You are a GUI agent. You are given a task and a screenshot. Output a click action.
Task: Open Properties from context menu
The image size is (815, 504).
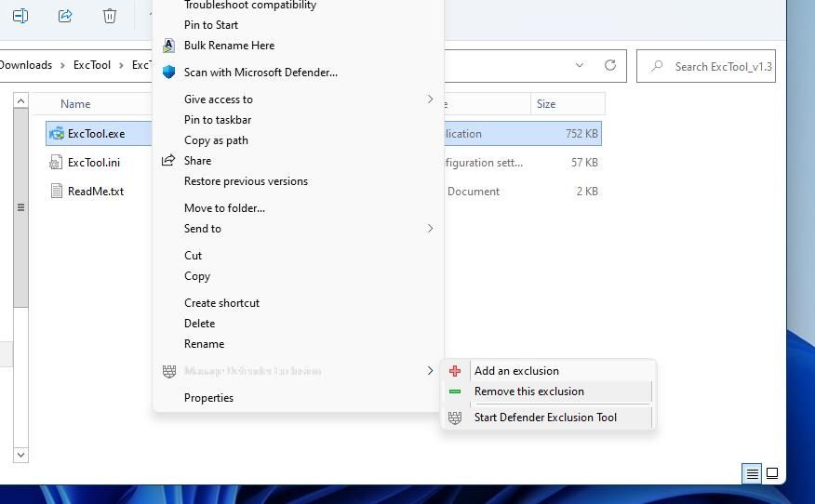(208, 398)
